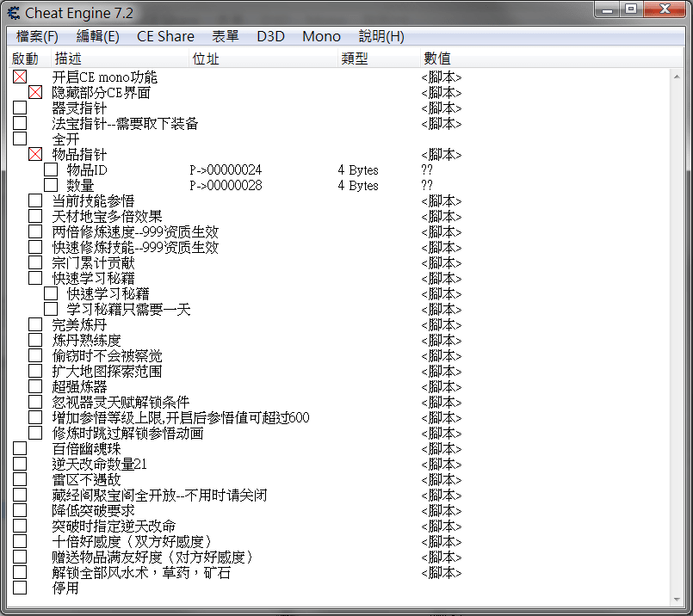
Task: Toggle the 百倍幽魂珠 checkbox
Action: [x=20, y=449]
